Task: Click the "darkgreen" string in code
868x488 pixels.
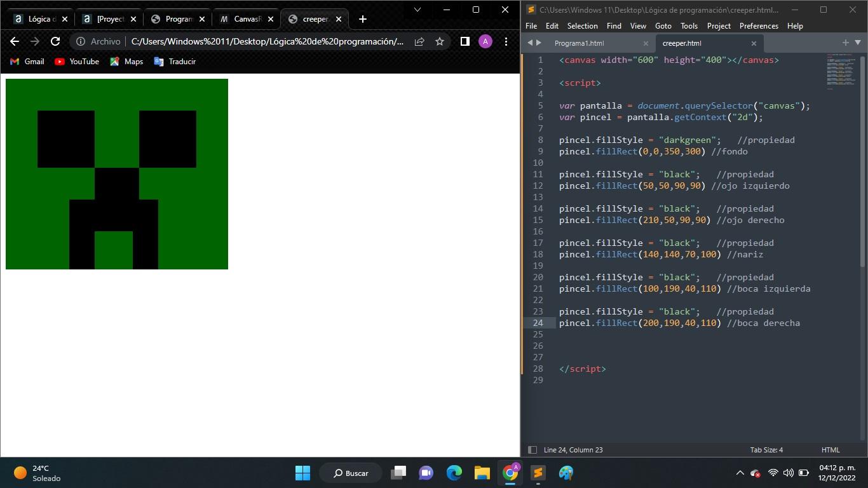Action: pos(686,140)
